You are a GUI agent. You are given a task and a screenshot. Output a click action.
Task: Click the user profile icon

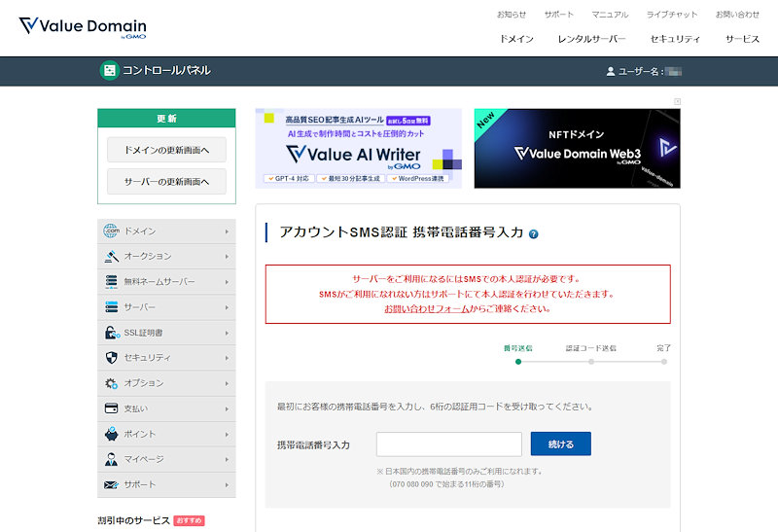click(611, 71)
